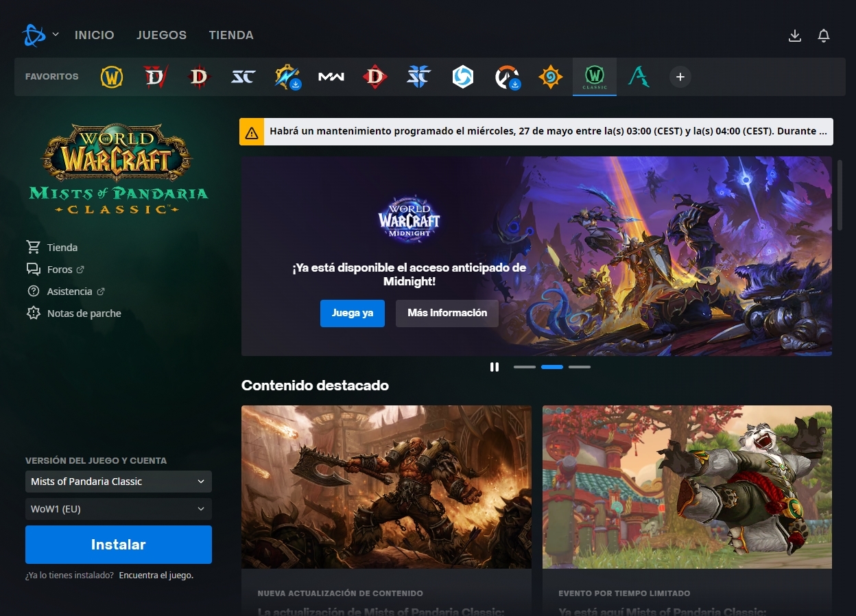
Task: Open the notifications bell
Action: tap(824, 36)
